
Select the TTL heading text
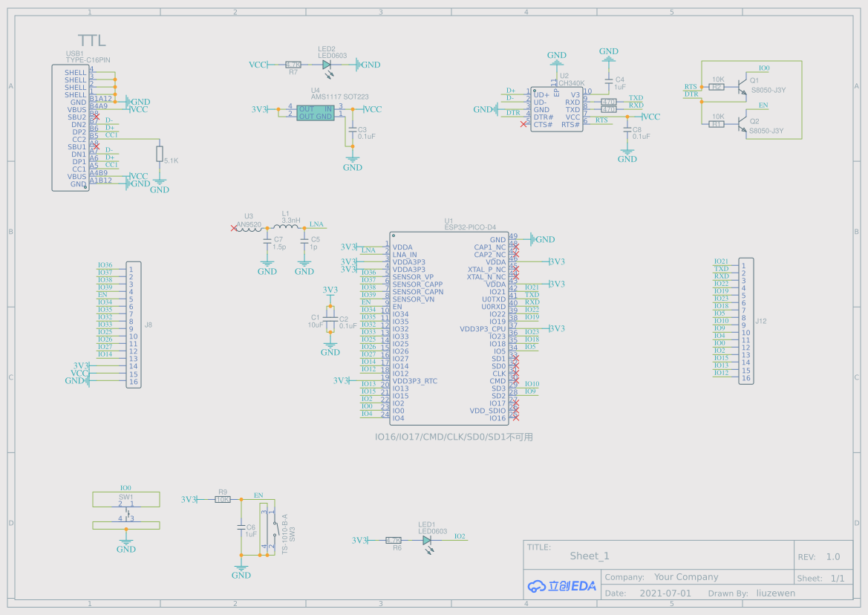coord(93,41)
